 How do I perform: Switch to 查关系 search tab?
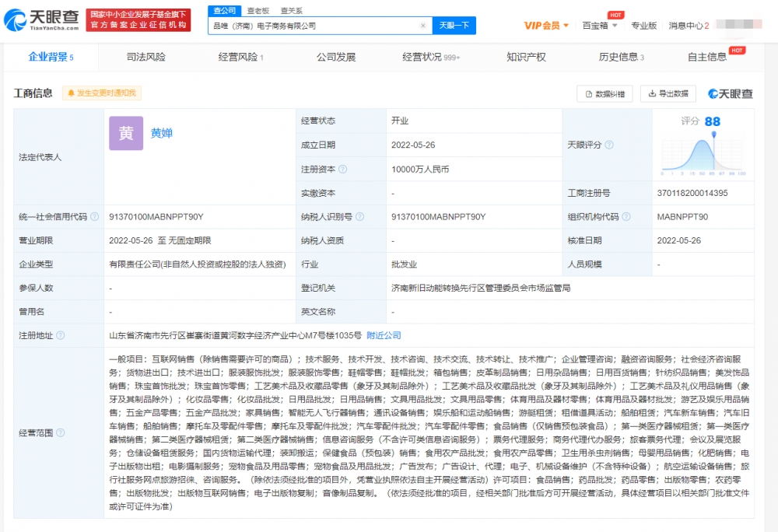click(x=291, y=10)
